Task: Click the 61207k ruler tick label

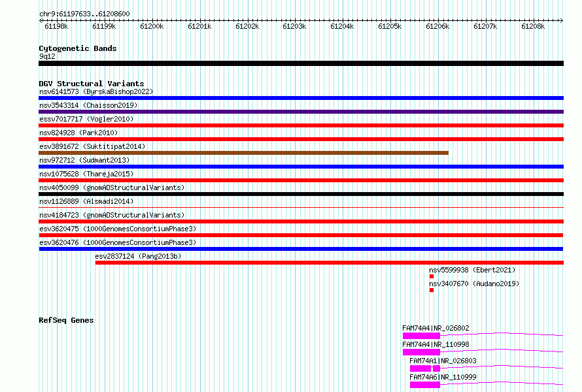Action: coord(485,26)
